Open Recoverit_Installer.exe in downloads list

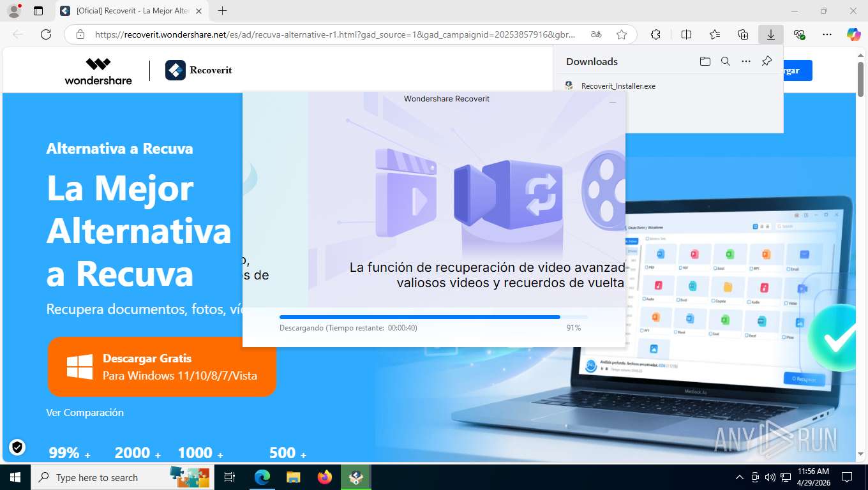click(618, 85)
